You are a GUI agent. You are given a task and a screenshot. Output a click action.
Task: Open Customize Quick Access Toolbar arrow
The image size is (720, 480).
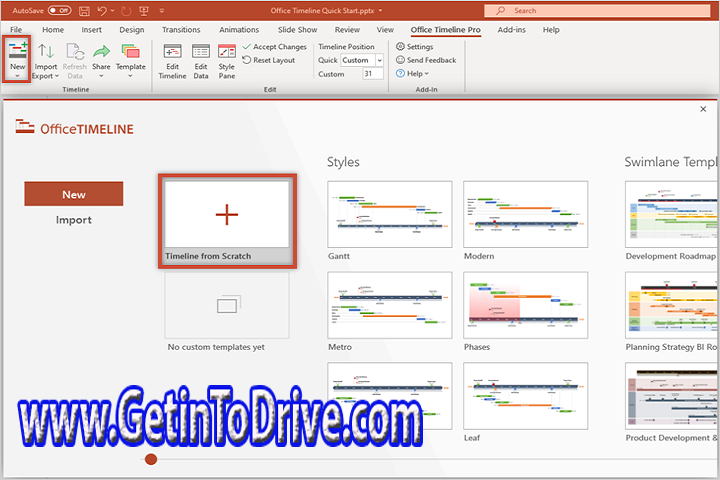pos(162,11)
